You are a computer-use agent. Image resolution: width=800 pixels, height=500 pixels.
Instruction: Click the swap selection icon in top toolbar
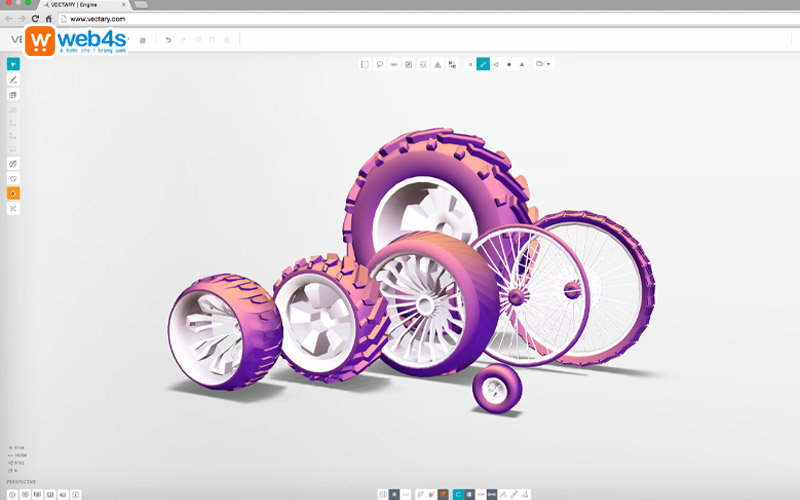point(452,64)
